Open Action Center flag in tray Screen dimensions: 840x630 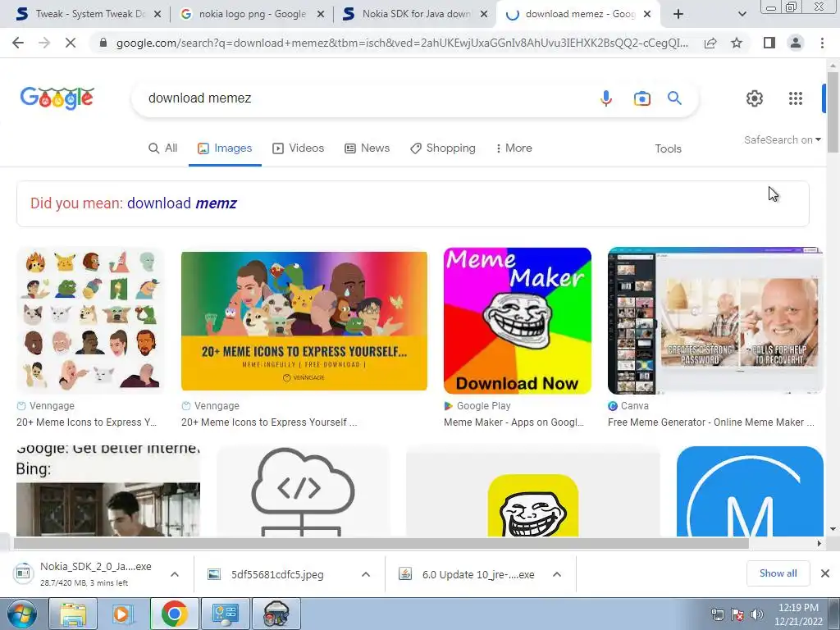[737, 614]
